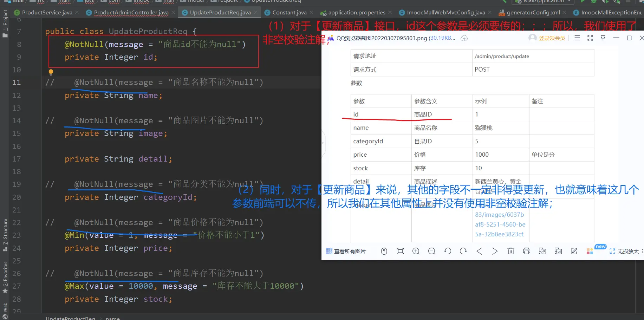Delete the image with trash icon
Screen dimensions: 644x320
[x=511, y=251]
